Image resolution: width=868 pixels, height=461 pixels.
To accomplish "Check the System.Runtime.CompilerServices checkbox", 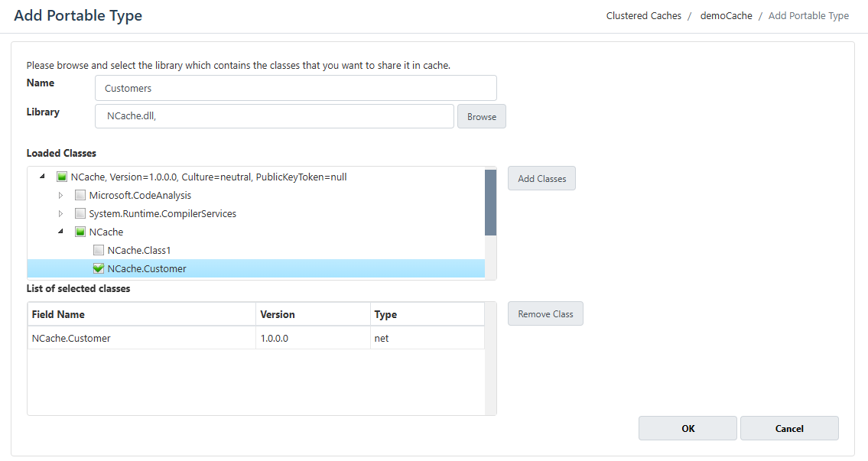I will (x=80, y=213).
